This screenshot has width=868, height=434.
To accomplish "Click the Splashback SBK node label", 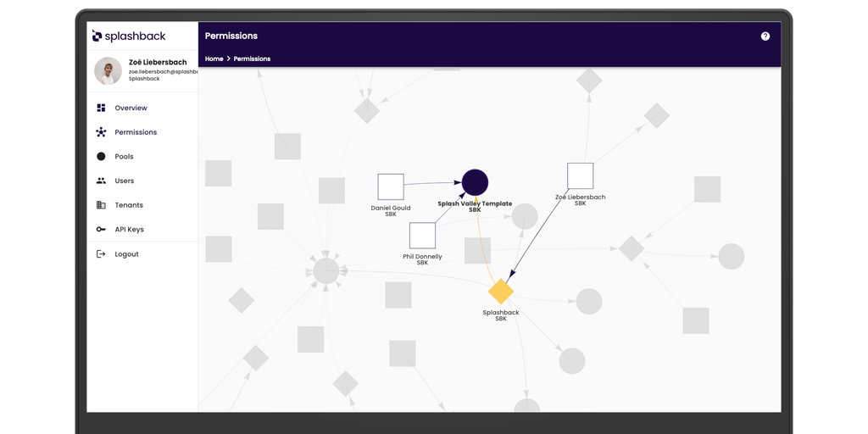I will (x=501, y=315).
